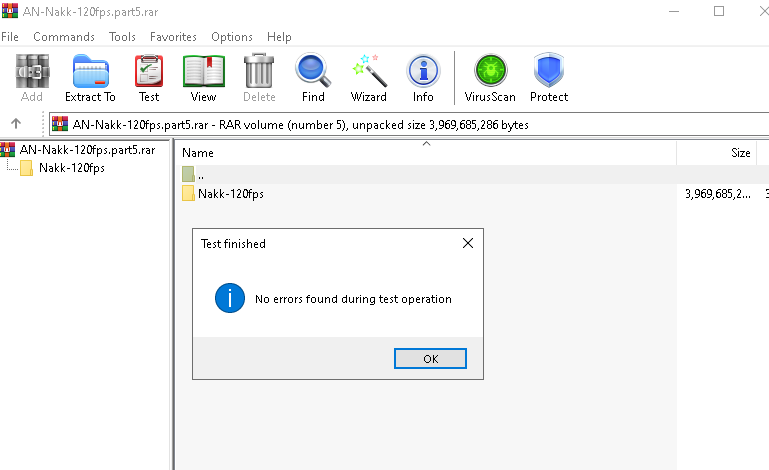Screen dimensions: 769x470
Task: Start the Wizard wand tool
Action: click(369, 78)
